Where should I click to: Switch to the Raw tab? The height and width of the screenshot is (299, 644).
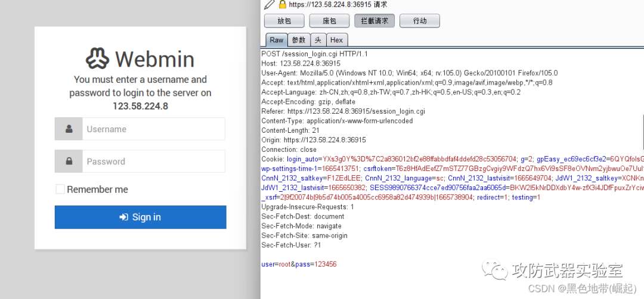pos(277,40)
